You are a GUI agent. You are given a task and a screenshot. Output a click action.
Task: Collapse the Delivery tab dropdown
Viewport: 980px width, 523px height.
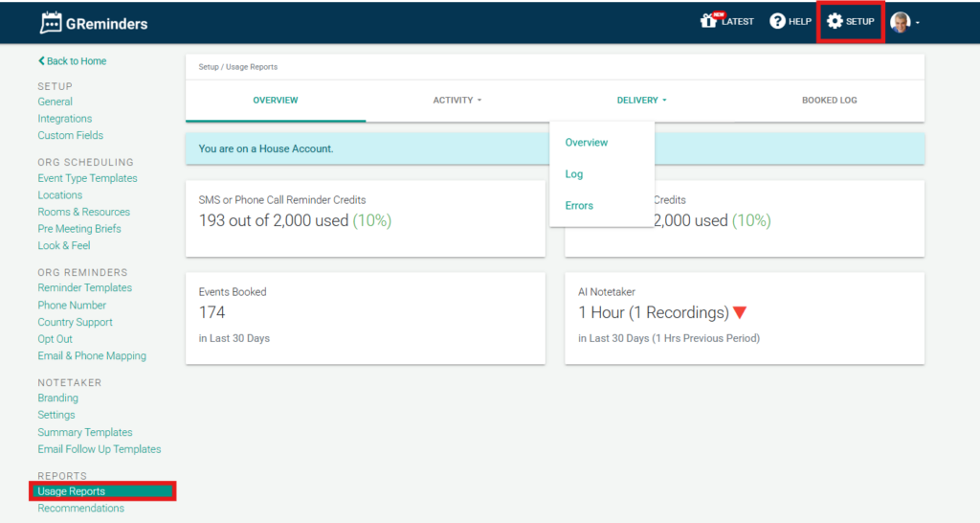(x=641, y=101)
